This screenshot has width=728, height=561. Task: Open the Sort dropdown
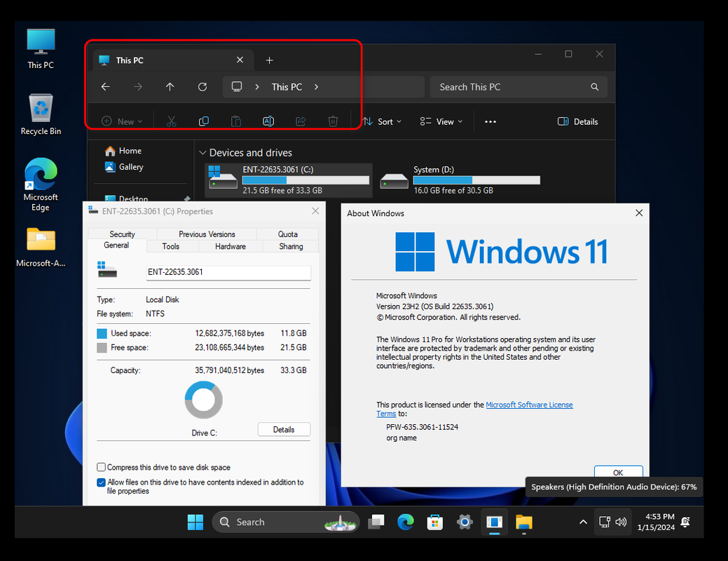(382, 122)
